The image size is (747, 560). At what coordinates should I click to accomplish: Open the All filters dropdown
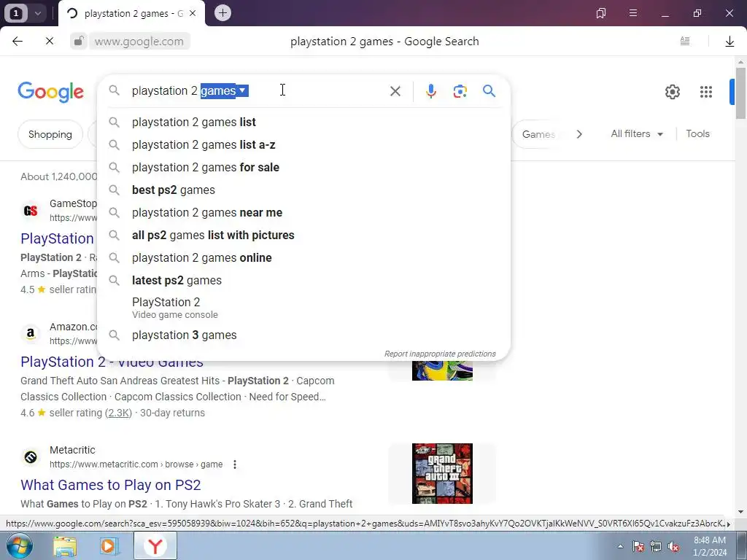[x=636, y=134]
